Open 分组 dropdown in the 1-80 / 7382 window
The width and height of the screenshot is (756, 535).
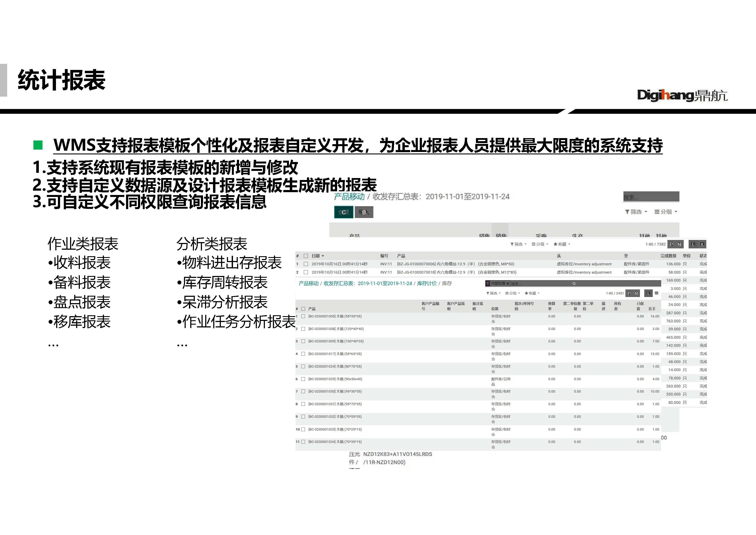[540, 244]
